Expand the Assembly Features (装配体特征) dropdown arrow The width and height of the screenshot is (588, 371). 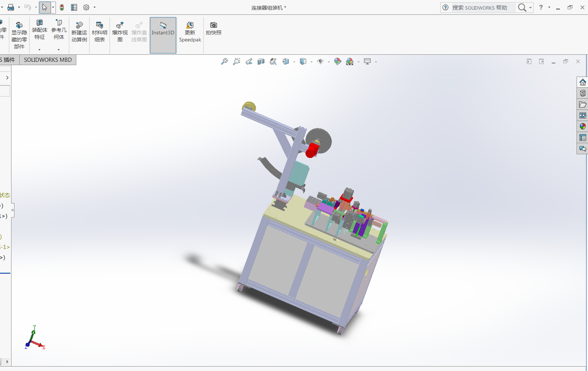pyautogui.click(x=39, y=50)
